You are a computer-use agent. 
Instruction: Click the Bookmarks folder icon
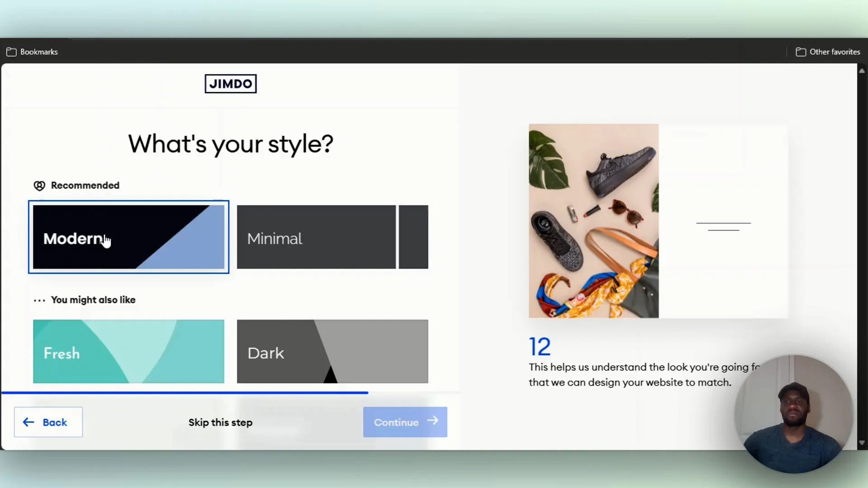pyautogui.click(x=11, y=52)
